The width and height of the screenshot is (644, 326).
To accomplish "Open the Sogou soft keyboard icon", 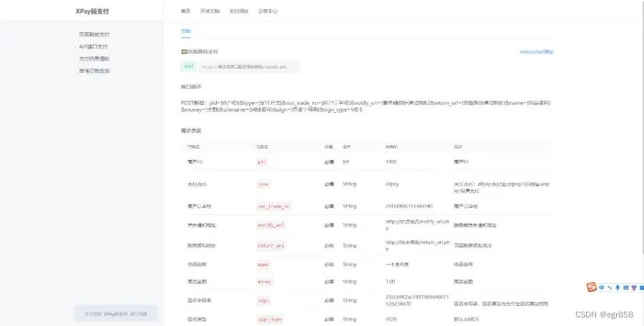I will click(x=625, y=287).
